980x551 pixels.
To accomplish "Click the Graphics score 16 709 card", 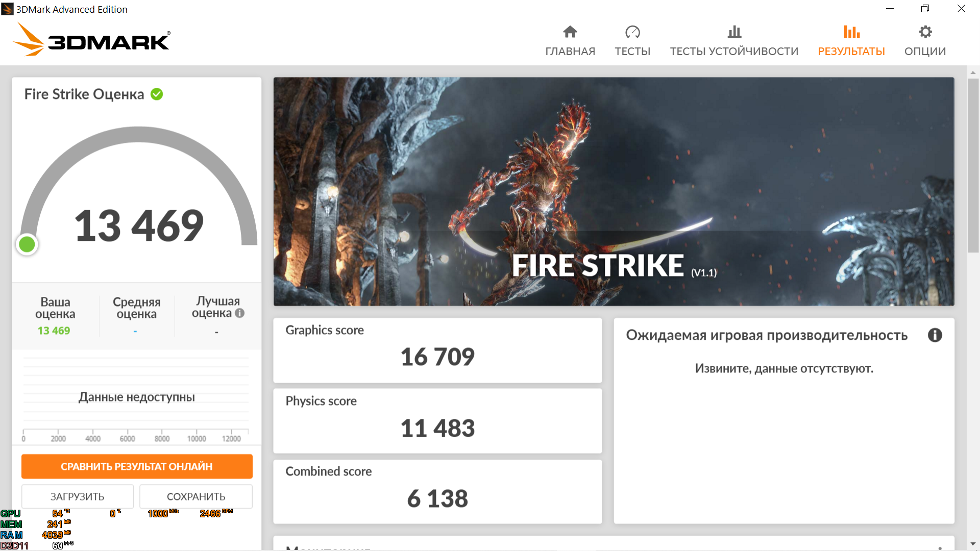I will pyautogui.click(x=437, y=350).
